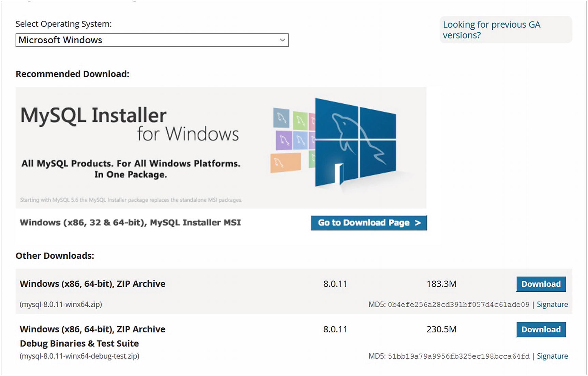Open the Select Operating System dropdown
The width and height of the screenshot is (588, 376).
coord(152,40)
